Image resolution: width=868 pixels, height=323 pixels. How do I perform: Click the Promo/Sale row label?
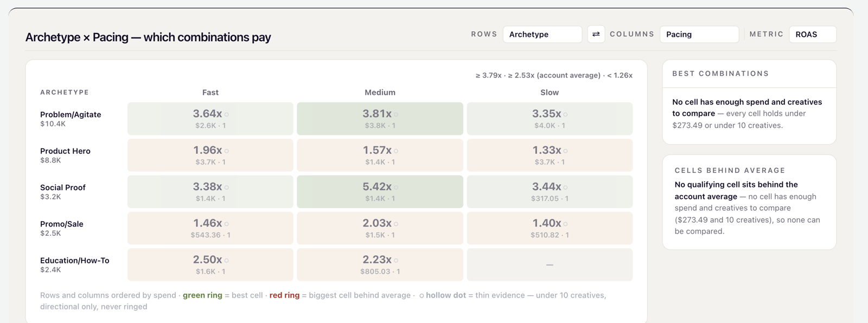click(62, 224)
